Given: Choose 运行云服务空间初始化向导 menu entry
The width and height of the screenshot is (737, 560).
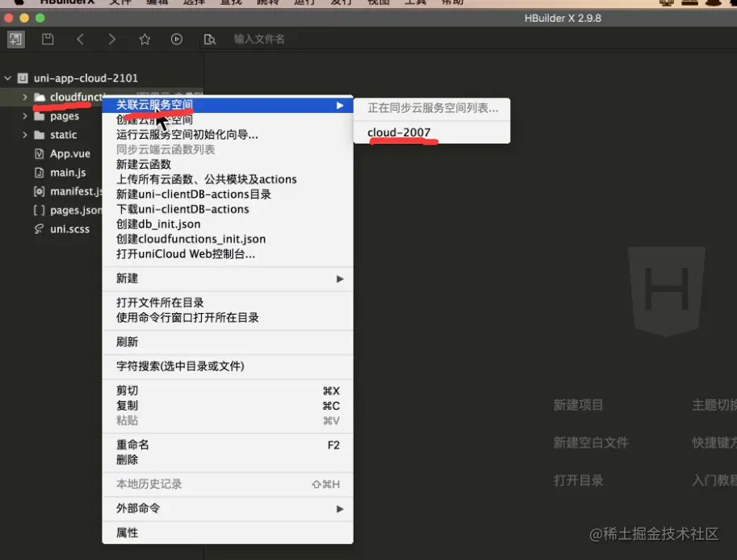Looking at the screenshot, I should click(x=228, y=135).
